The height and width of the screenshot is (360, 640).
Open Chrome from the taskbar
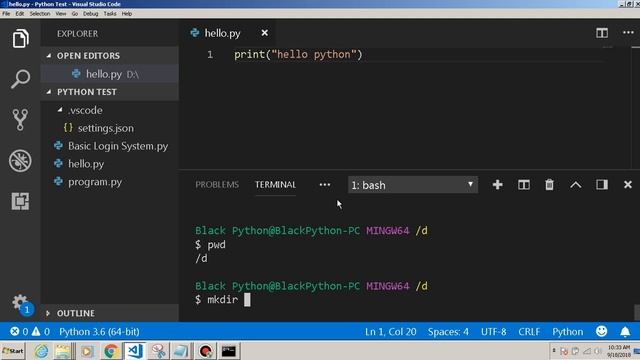(111, 351)
